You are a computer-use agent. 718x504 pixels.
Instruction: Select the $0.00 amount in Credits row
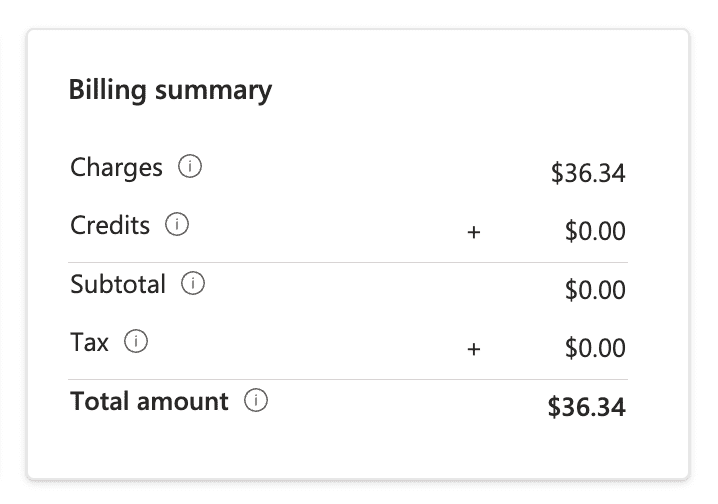pyautogui.click(x=595, y=232)
